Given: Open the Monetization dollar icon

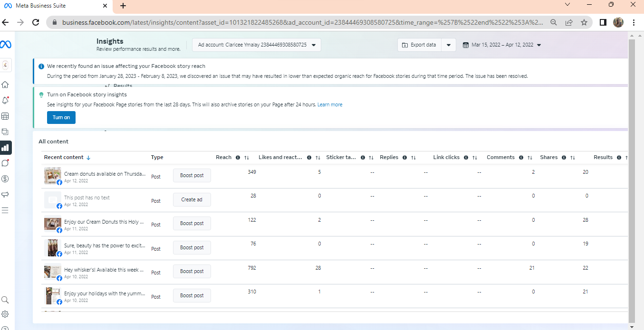Looking at the screenshot, I should (5, 179).
